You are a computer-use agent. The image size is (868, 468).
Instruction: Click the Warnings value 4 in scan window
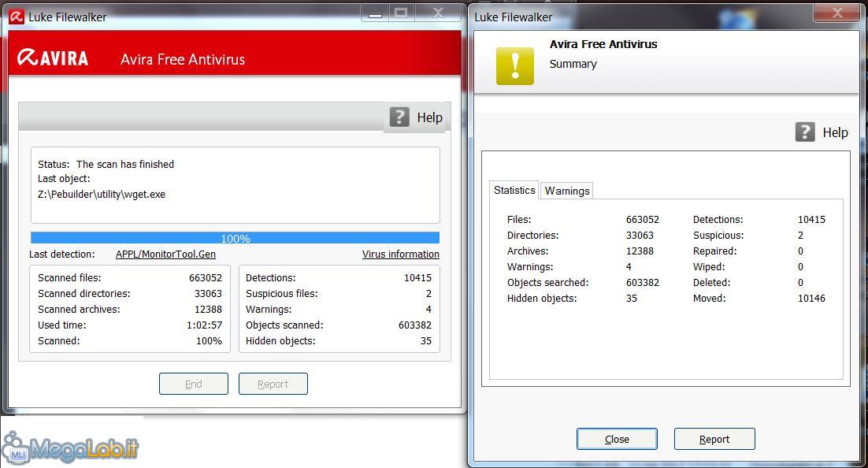point(428,310)
